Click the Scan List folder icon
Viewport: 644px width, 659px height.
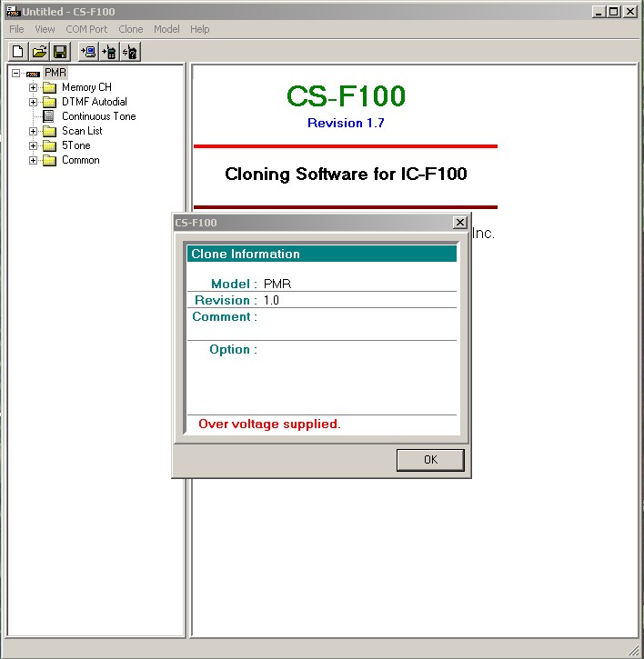50,131
